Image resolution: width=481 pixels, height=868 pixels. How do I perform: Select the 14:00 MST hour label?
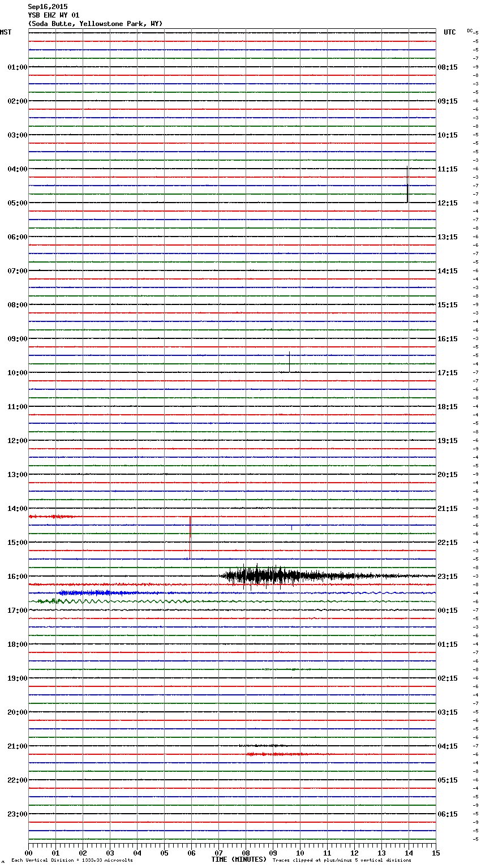click(17, 509)
